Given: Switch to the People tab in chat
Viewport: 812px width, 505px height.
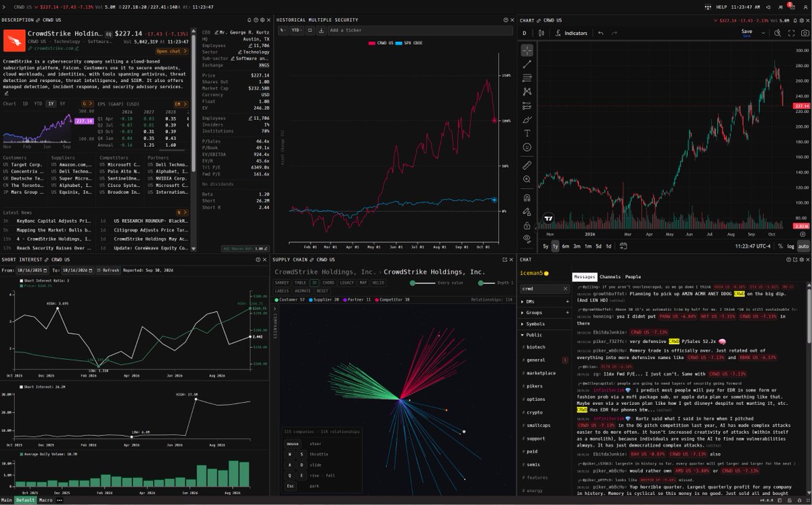Looking at the screenshot, I should click(x=633, y=277).
